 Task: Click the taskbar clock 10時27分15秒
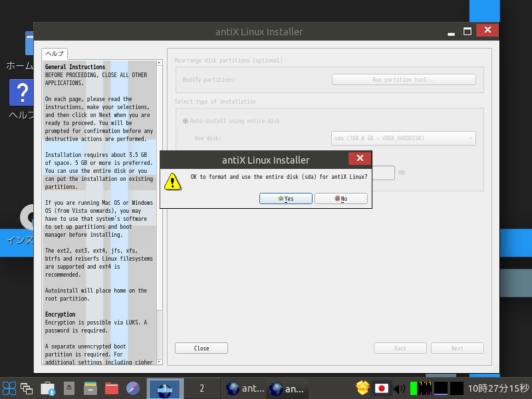pos(498,388)
